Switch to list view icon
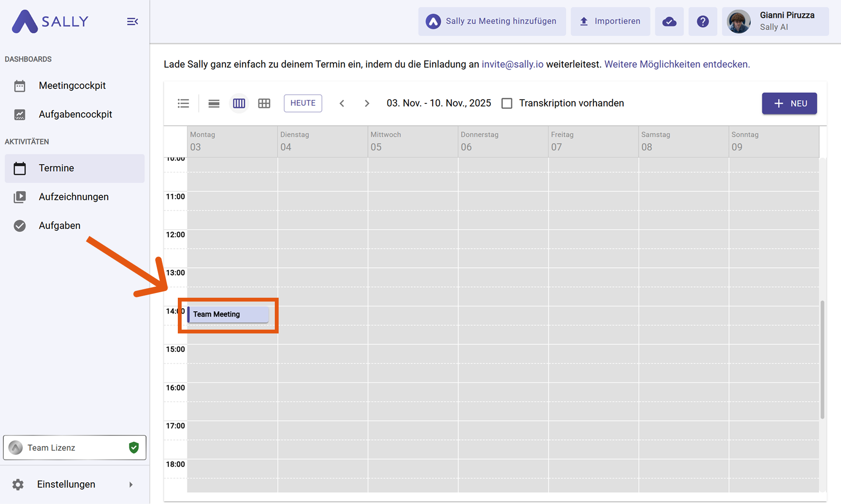841x504 pixels. click(183, 103)
